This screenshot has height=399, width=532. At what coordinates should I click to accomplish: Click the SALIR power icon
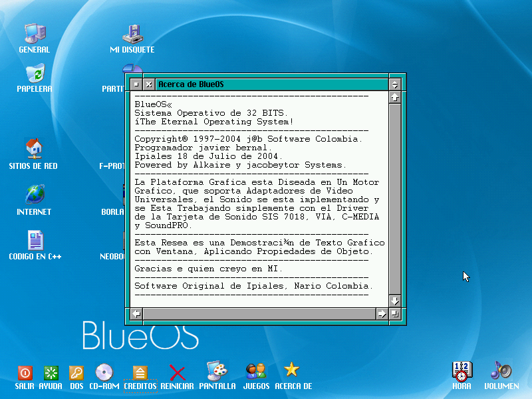tap(25, 373)
